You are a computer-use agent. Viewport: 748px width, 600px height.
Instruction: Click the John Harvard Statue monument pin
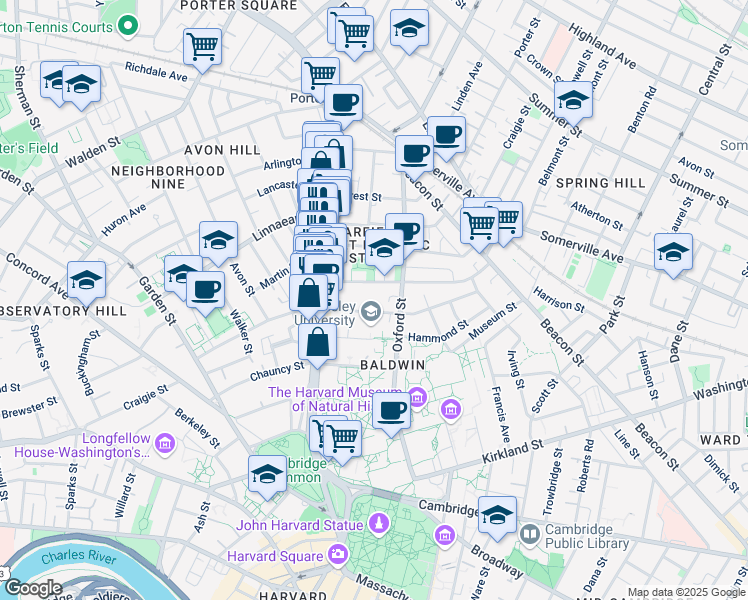pos(379,524)
